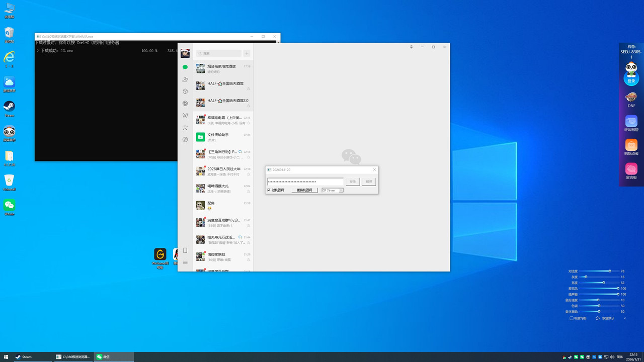Adjust the 对比度 slider
Viewport: 644px width, 362px height.
tap(599, 271)
